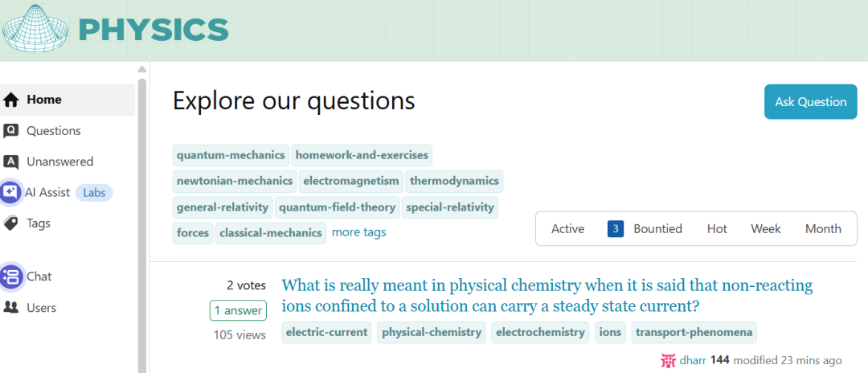868x373 pixels.
Task: Click the Labs badge next to AI Assist
Action: [x=93, y=193]
